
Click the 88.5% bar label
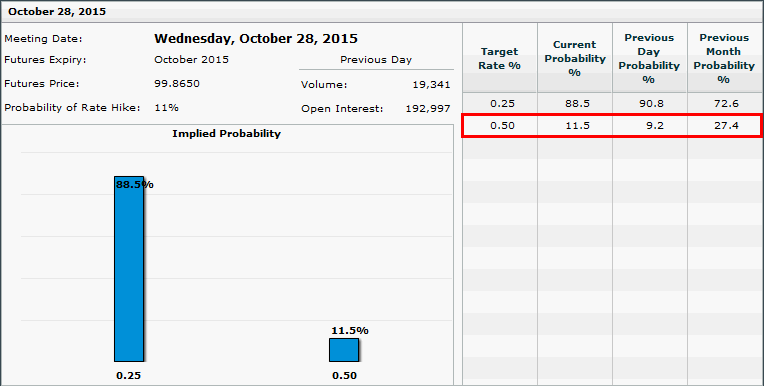coord(135,185)
